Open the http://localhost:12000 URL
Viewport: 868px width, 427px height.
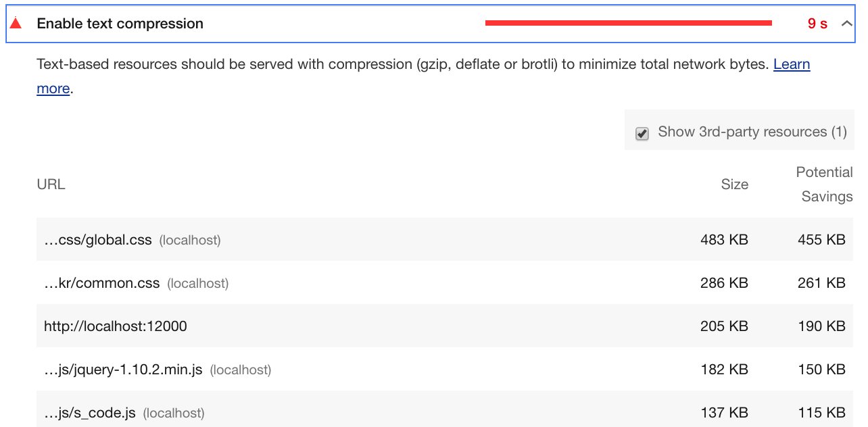[116, 326]
